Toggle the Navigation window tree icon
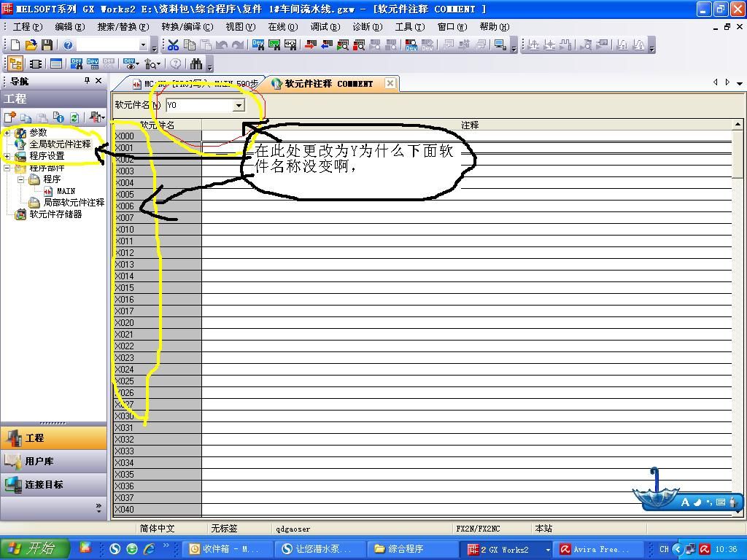Image resolution: width=747 pixels, height=560 pixels. [16, 63]
